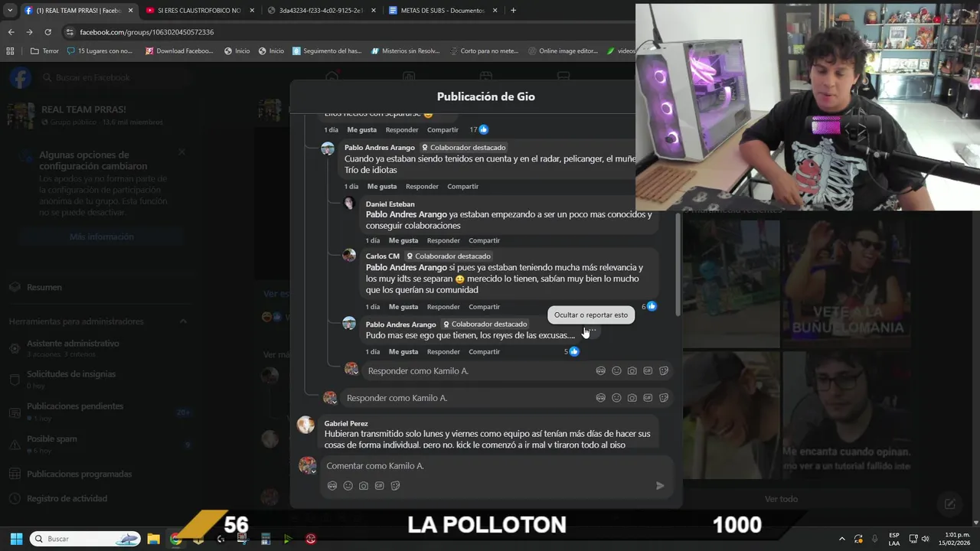Open 'Online image editor...' bookmark
The image size is (980, 551).
point(563,51)
